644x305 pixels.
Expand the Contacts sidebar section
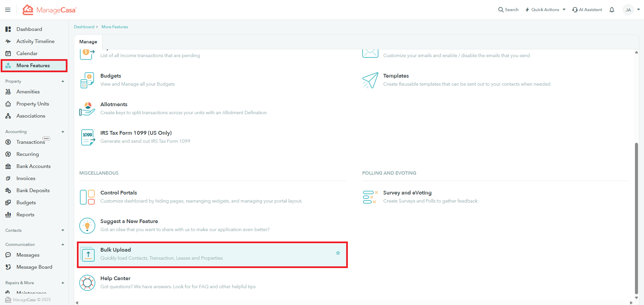pyautogui.click(x=63, y=230)
